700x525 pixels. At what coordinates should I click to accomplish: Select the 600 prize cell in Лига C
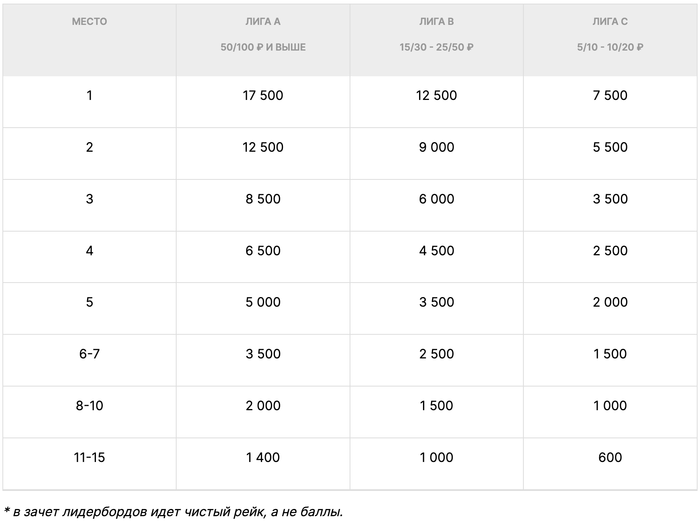[610, 457]
